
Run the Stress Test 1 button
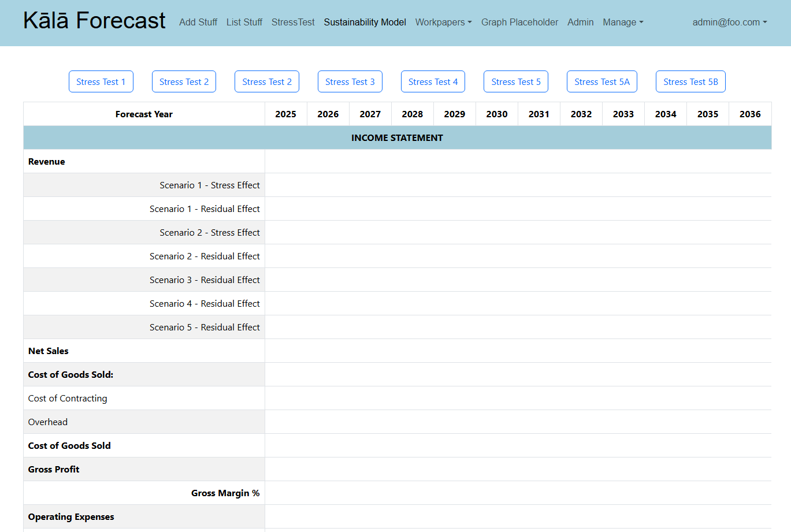101,81
